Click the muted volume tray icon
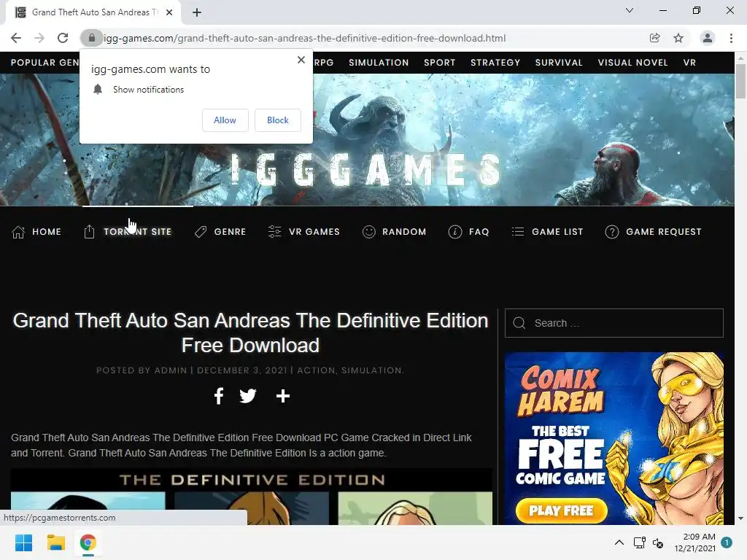747x560 pixels. [658, 542]
